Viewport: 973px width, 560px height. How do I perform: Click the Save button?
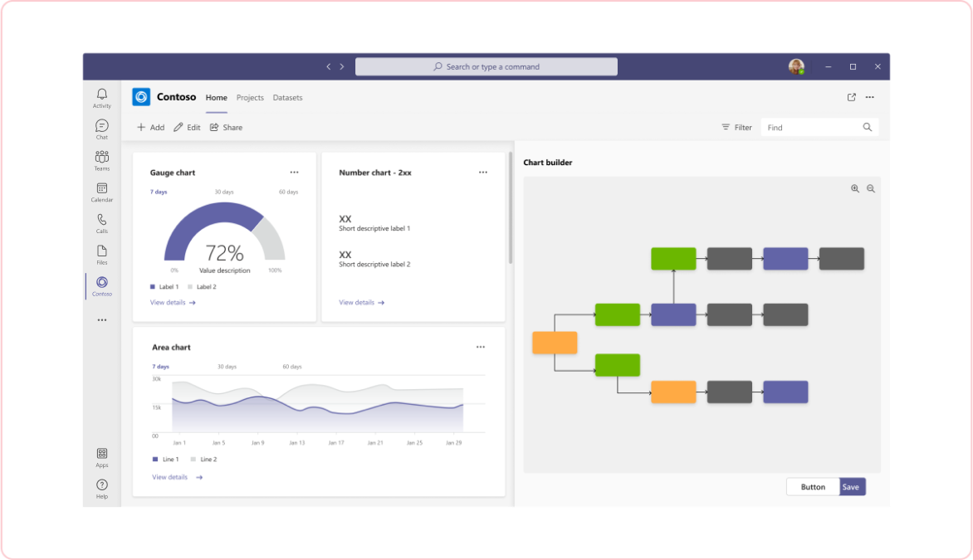pyautogui.click(x=852, y=487)
